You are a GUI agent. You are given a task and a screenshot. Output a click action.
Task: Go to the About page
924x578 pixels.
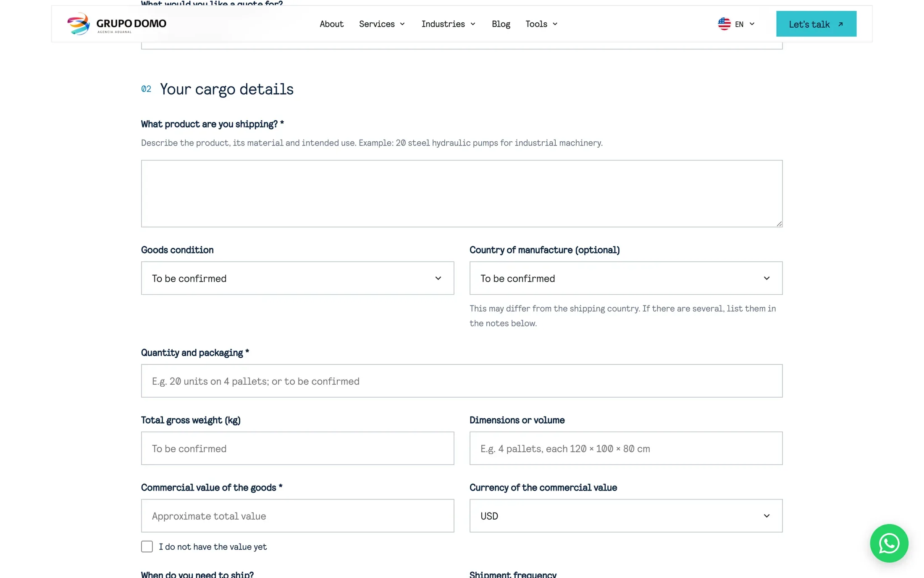coord(331,24)
